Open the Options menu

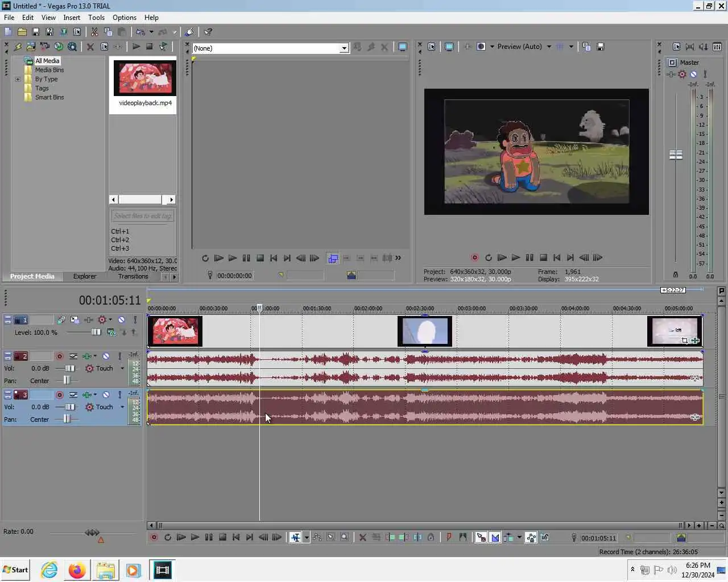click(125, 18)
